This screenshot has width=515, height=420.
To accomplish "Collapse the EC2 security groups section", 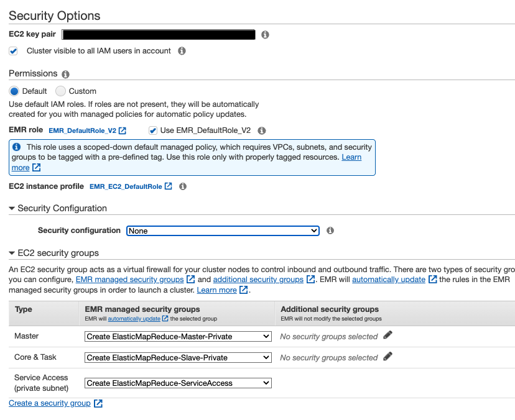I will 12,253.
